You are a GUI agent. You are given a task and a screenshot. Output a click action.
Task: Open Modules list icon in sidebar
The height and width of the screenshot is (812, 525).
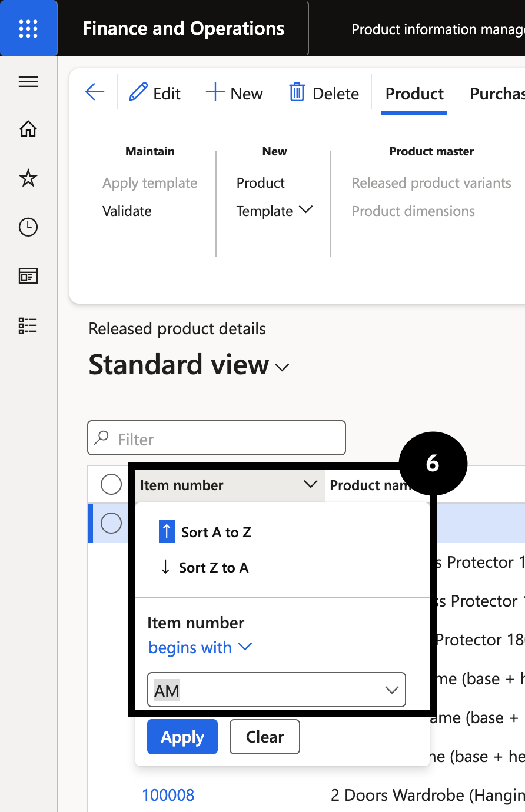click(28, 325)
